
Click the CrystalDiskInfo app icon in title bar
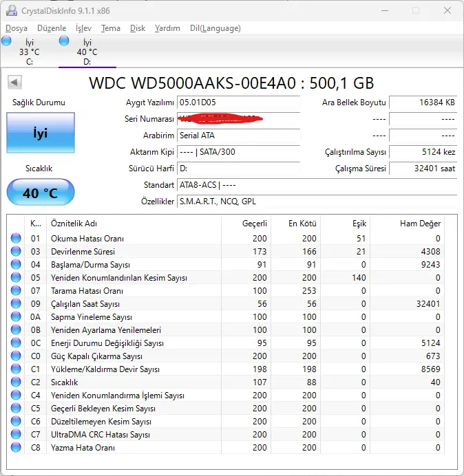point(12,10)
